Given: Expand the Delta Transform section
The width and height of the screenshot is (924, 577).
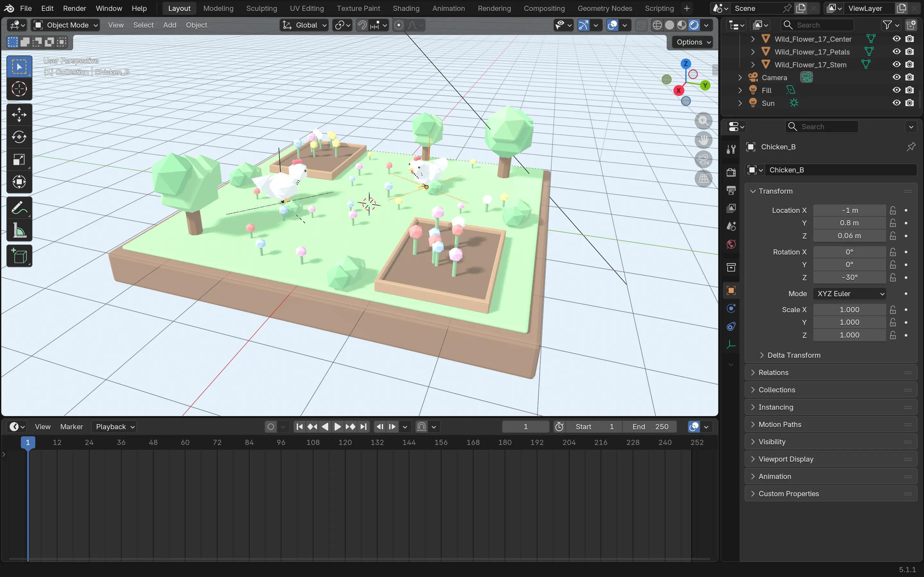Looking at the screenshot, I should coord(793,355).
